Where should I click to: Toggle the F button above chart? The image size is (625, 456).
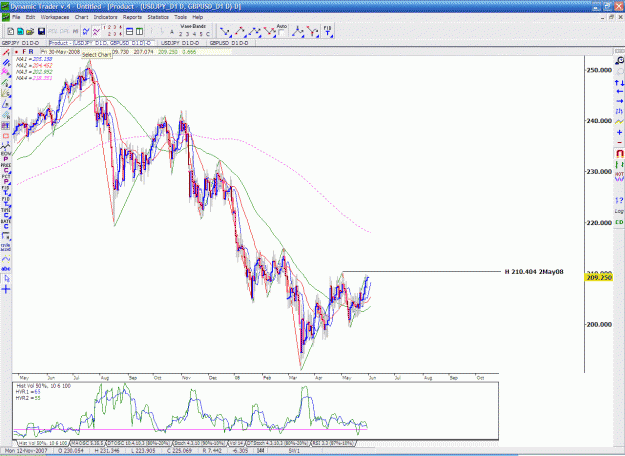[24, 52]
